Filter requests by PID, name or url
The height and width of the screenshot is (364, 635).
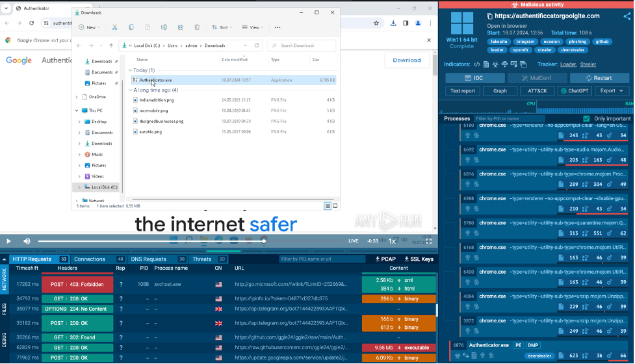point(322,259)
